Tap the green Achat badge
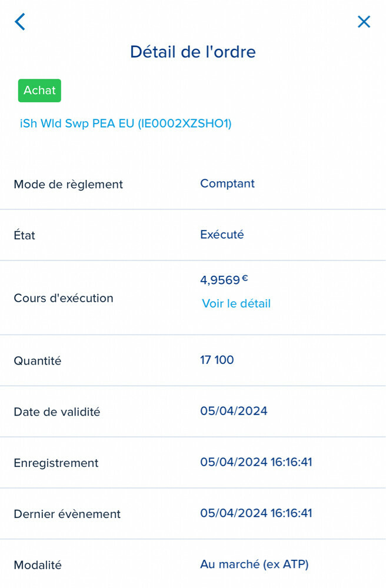 coord(39,91)
